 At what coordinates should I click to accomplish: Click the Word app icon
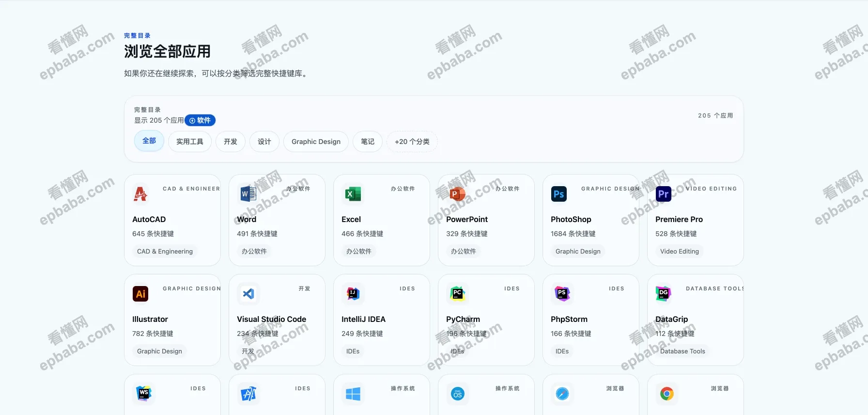click(x=248, y=194)
